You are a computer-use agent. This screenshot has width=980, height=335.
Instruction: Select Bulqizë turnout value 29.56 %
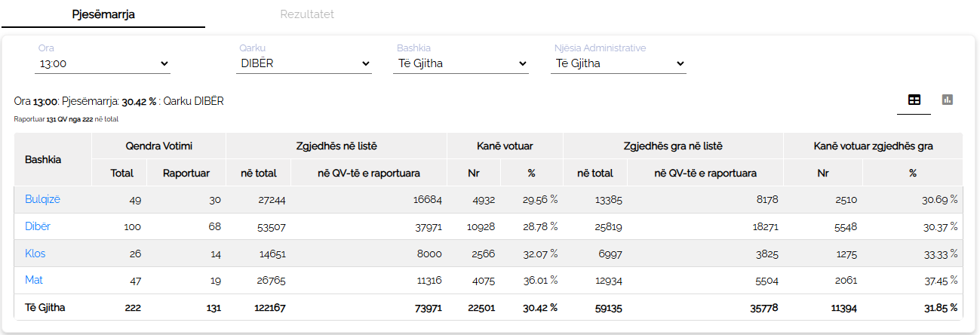(540, 200)
